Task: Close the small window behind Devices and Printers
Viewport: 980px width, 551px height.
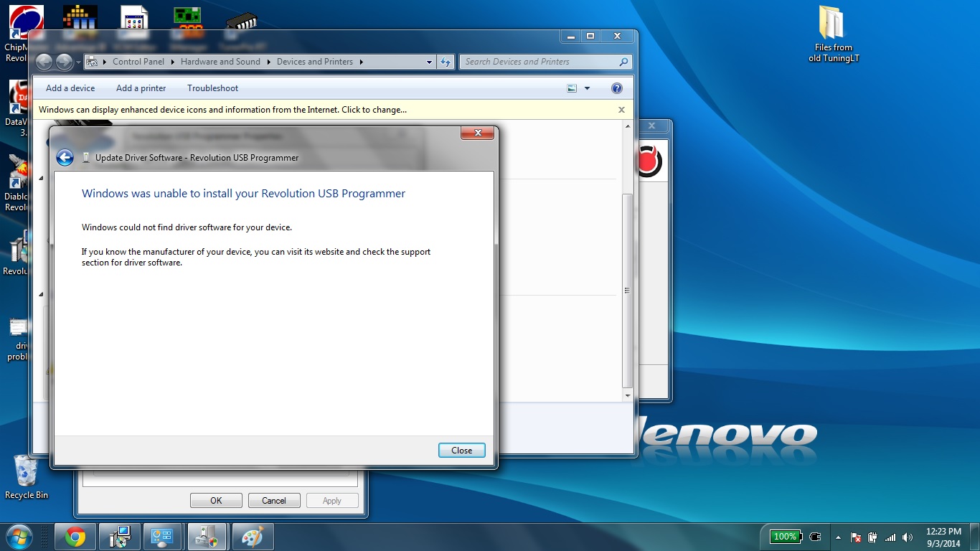Action: point(651,126)
